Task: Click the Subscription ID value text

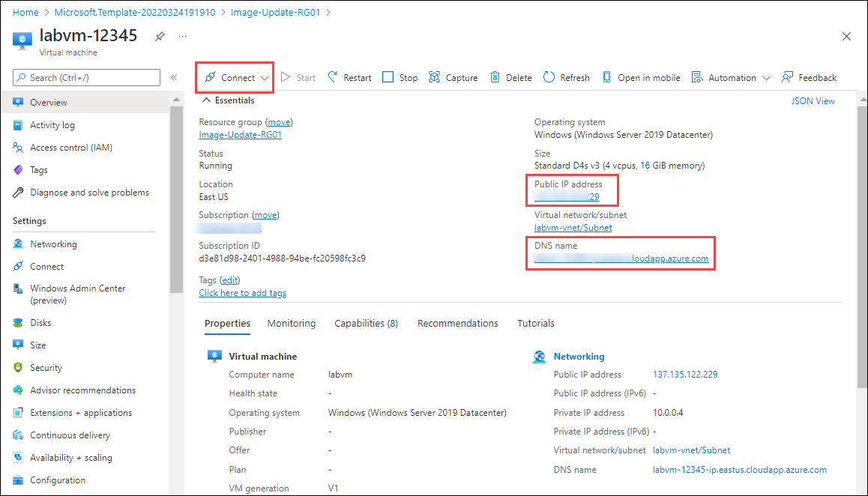Action: [x=283, y=258]
